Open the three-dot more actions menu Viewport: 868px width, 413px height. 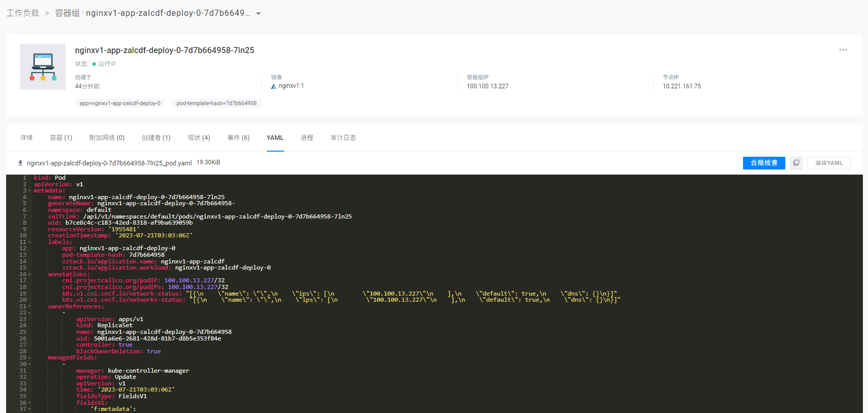click(842, 50)
